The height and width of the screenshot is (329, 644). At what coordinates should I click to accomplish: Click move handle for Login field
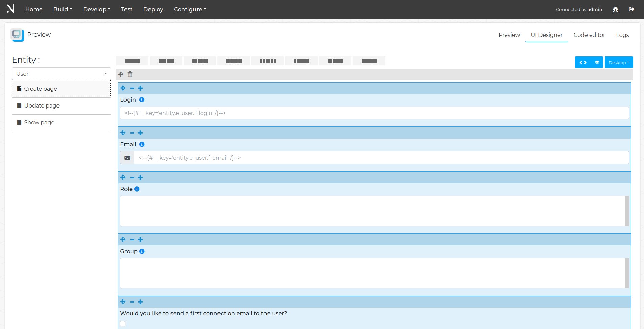coord(123,88)
